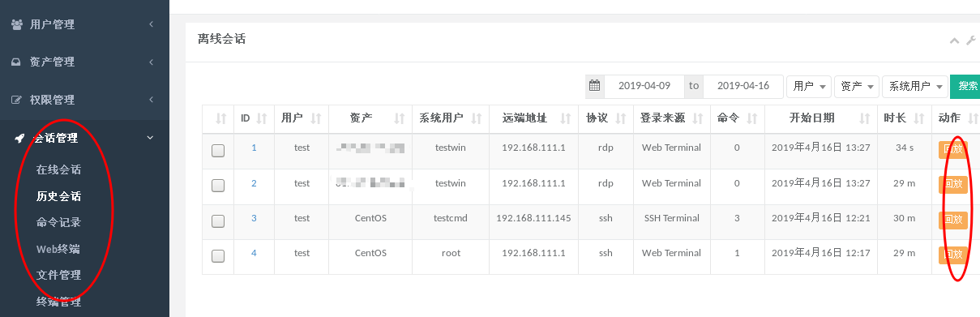
Task: Click the 34 s duration cell
Action: [x=905, y=148]
